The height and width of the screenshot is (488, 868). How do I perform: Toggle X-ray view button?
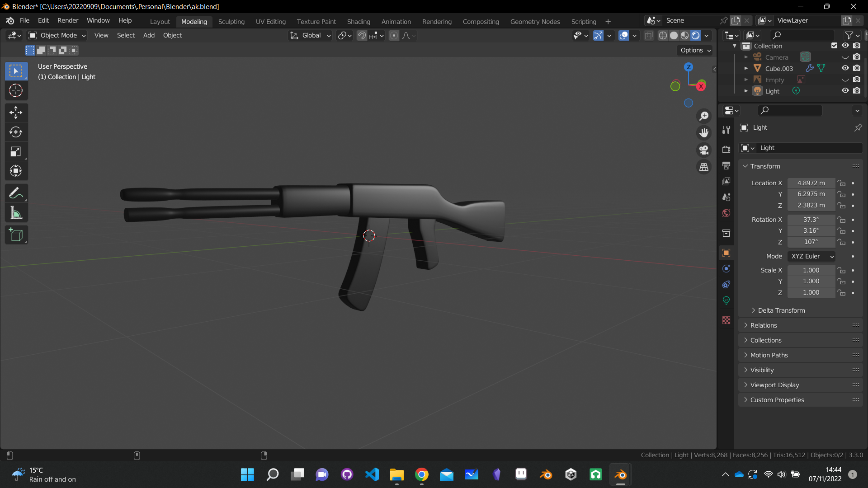(x=648, y=35)
